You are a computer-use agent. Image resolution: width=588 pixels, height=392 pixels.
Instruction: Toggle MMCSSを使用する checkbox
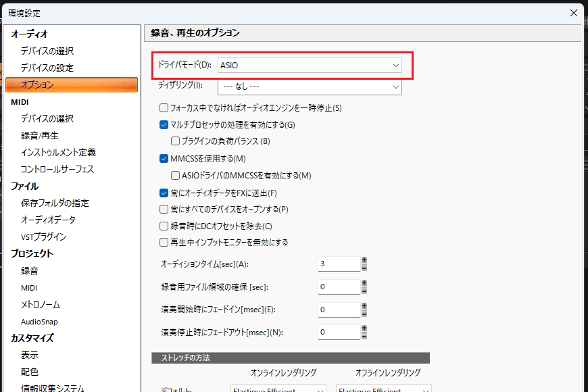pos(164,159)
